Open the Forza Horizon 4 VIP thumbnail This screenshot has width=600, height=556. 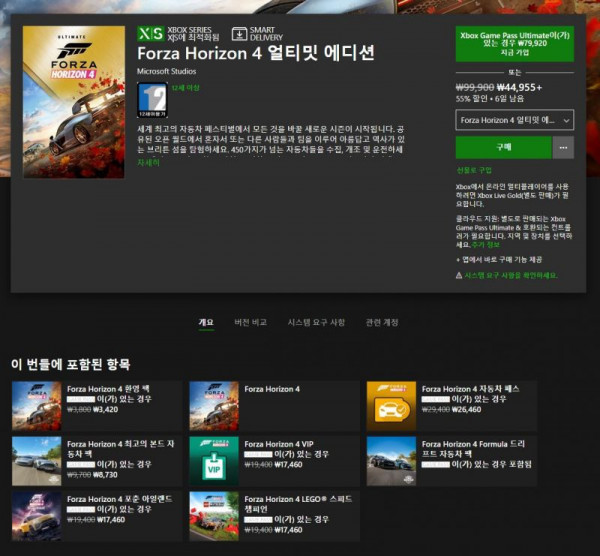click(214, 461)
